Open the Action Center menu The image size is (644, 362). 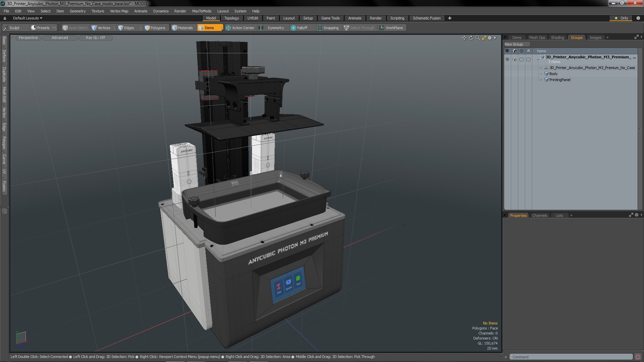(240, 28)
